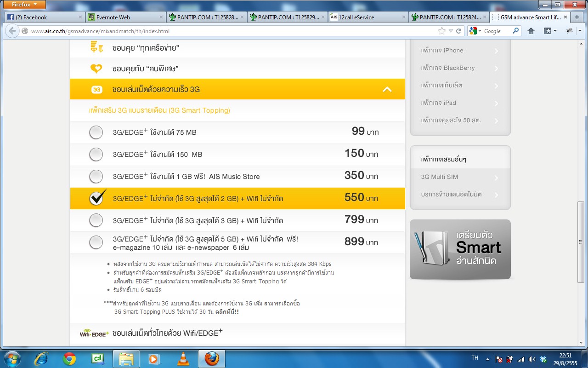
Task: Open the media player taskbar icon
Action: [x=154, y=359]
